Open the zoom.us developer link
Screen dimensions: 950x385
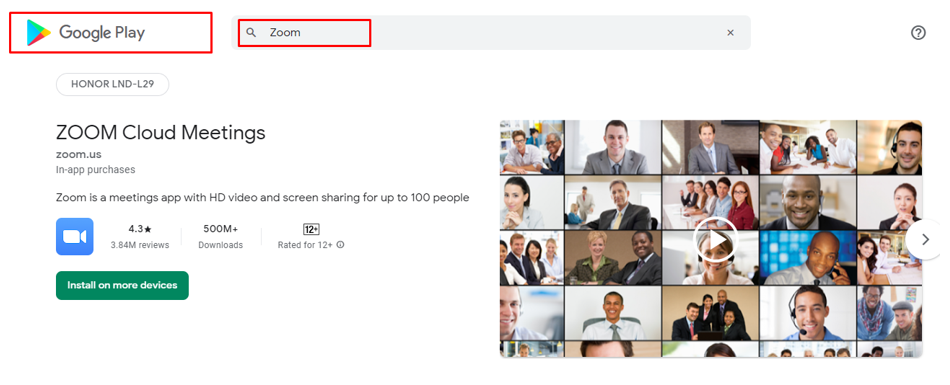click(x=79, y=154)
